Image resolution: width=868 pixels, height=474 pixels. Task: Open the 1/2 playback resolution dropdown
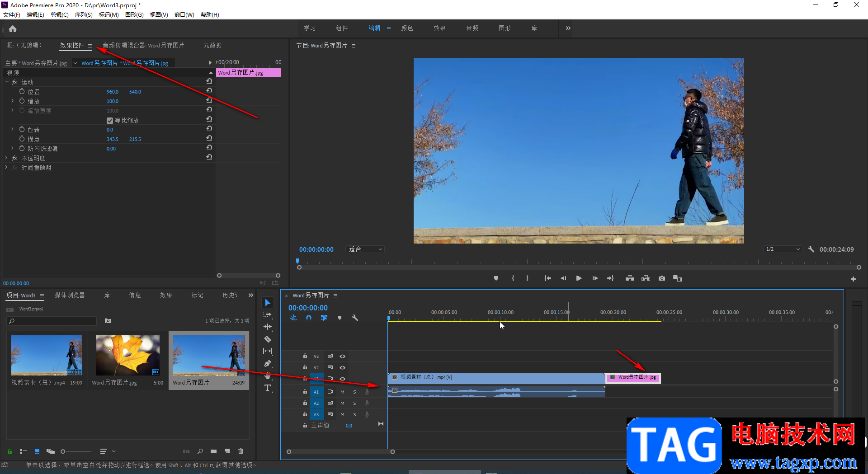pyautogui.click(x=783, y=249)
